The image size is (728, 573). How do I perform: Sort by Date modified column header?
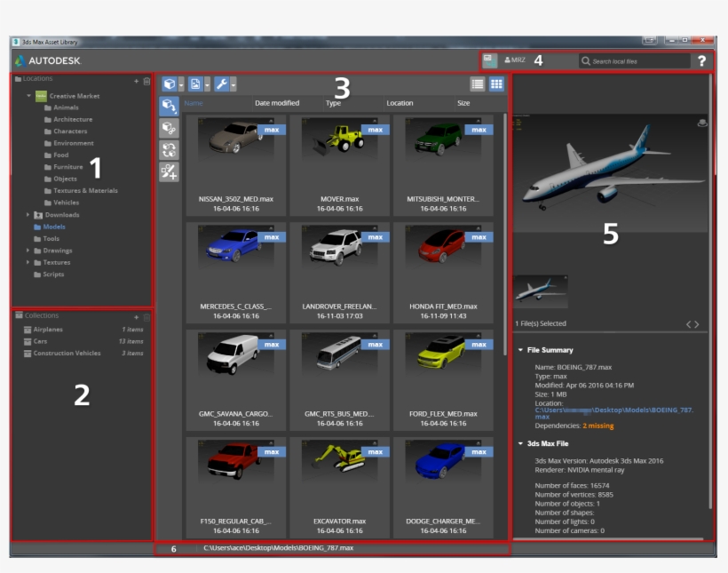point(277,103)
